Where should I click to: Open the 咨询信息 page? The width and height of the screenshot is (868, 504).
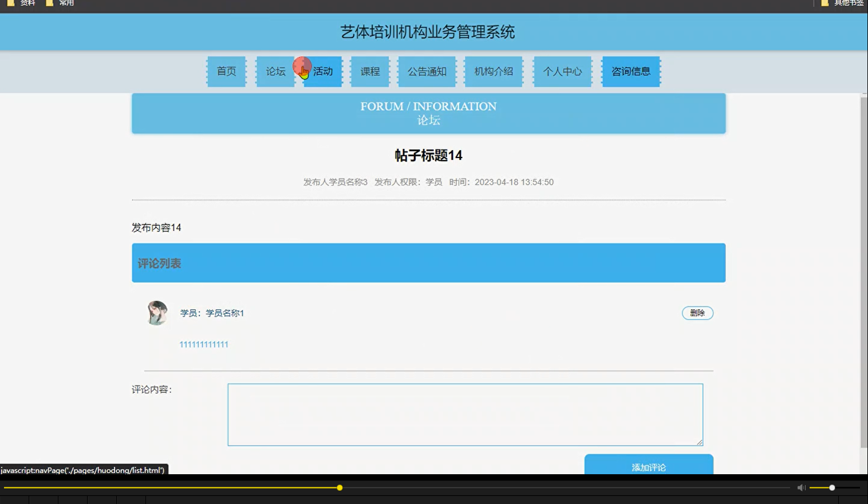[x=630, y=71]
